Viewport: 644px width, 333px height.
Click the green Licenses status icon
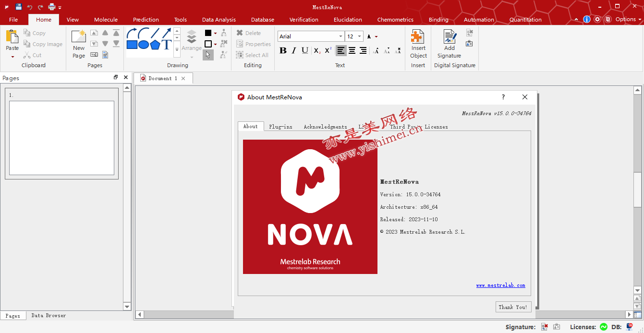click(x=604, y=327)
